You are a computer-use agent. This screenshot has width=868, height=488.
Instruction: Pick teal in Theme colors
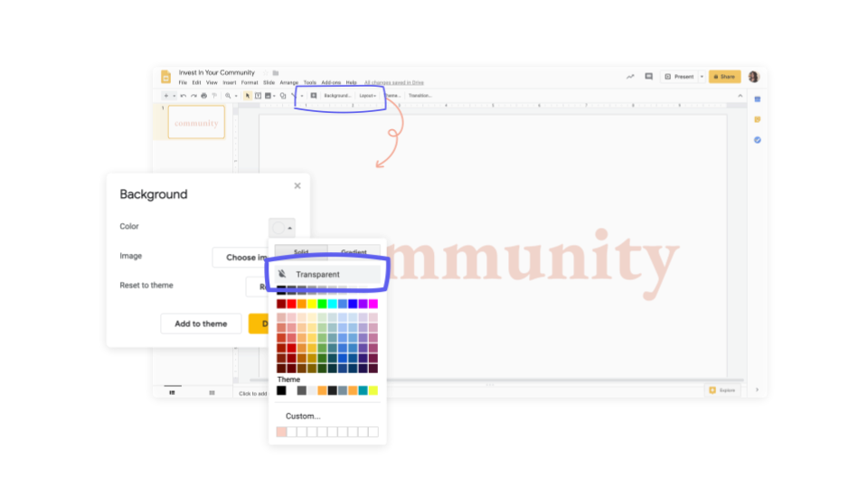coord(363,390)
